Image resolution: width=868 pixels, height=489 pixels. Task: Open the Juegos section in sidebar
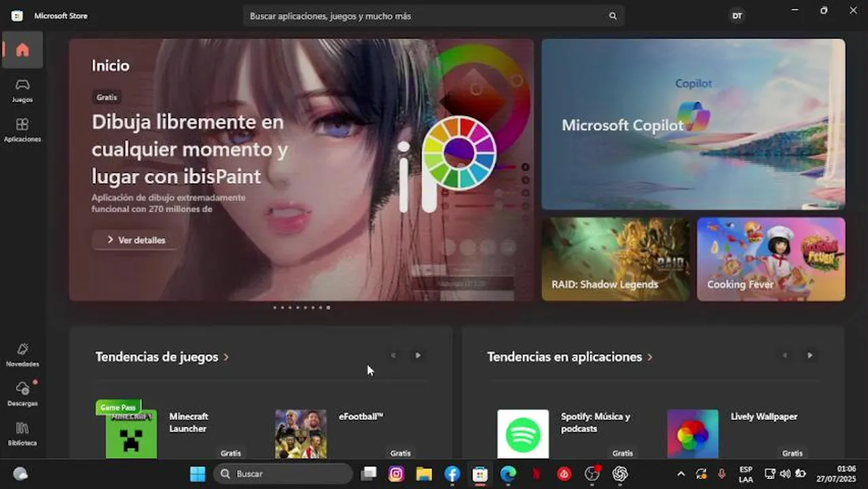point(22,90)
